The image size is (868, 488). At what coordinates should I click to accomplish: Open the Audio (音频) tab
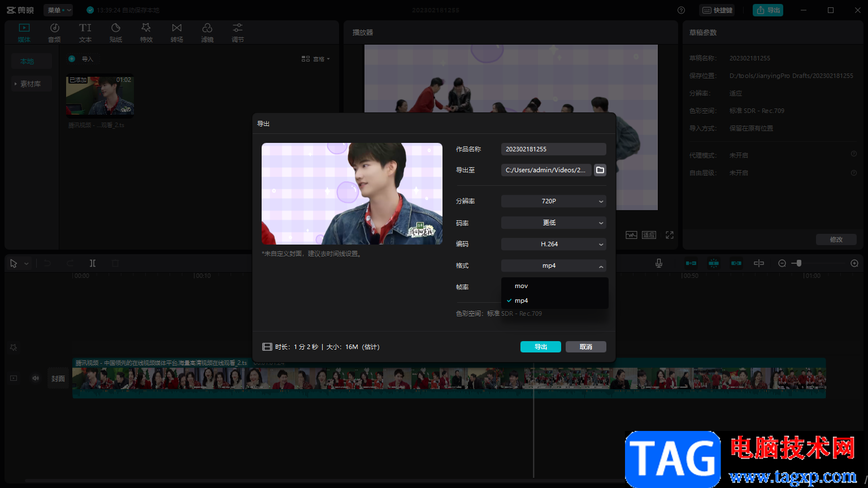pos(54,33)
